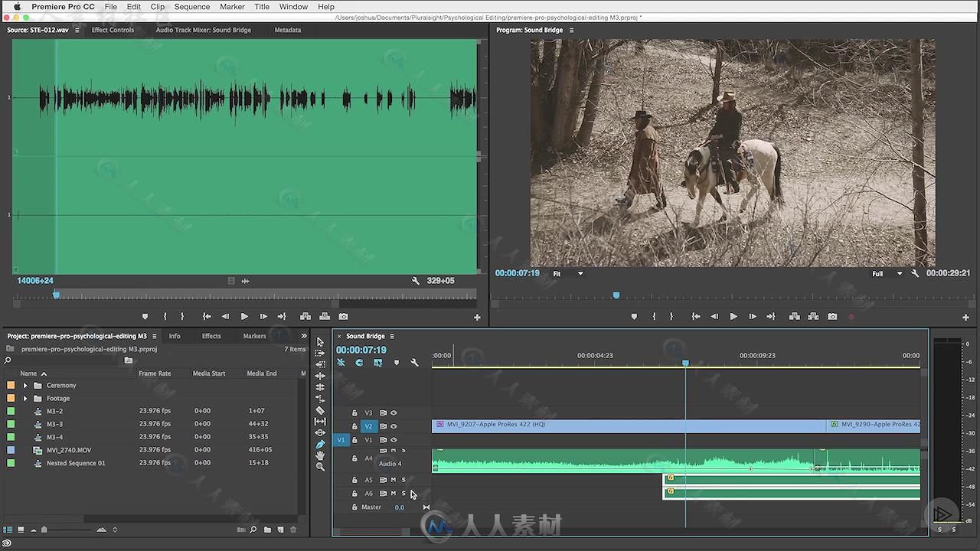Open Program monitor panel menu
Screen dimensions: 980x551
pyautogui.click(x=571, y=30)
